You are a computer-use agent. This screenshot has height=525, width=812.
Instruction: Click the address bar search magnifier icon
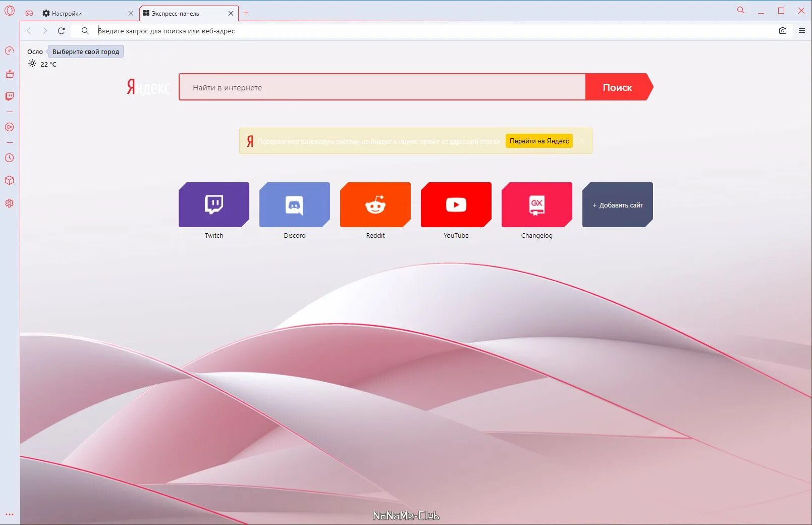(85, 31)
